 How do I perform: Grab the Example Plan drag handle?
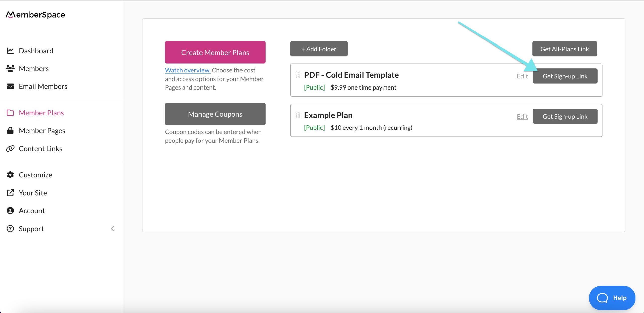click(298, 115)
